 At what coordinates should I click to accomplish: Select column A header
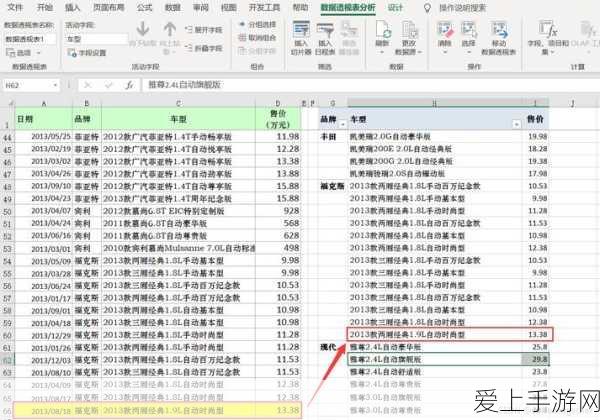44,103
